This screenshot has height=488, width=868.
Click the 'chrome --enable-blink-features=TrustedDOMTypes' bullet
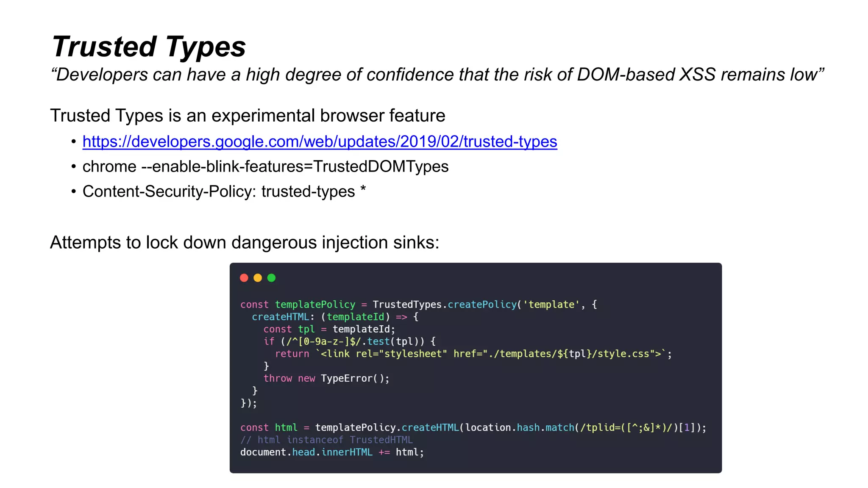(x=265, y=166)
